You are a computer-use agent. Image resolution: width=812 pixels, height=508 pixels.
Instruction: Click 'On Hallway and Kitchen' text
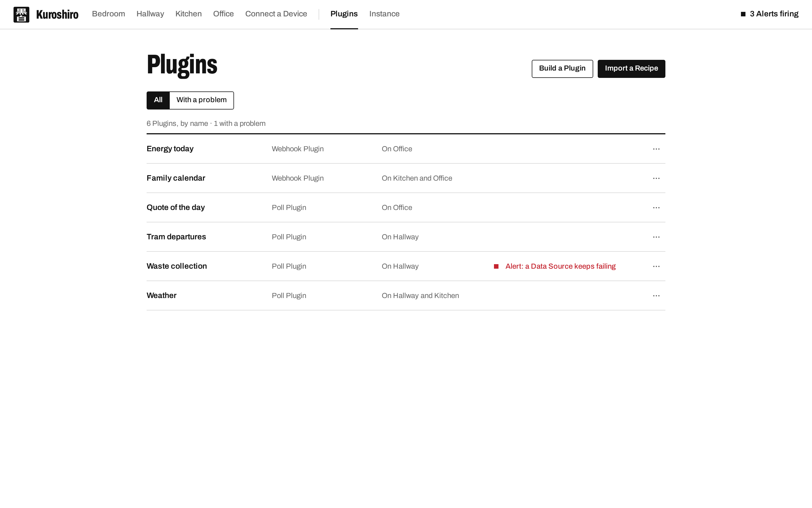pos(420,296)
